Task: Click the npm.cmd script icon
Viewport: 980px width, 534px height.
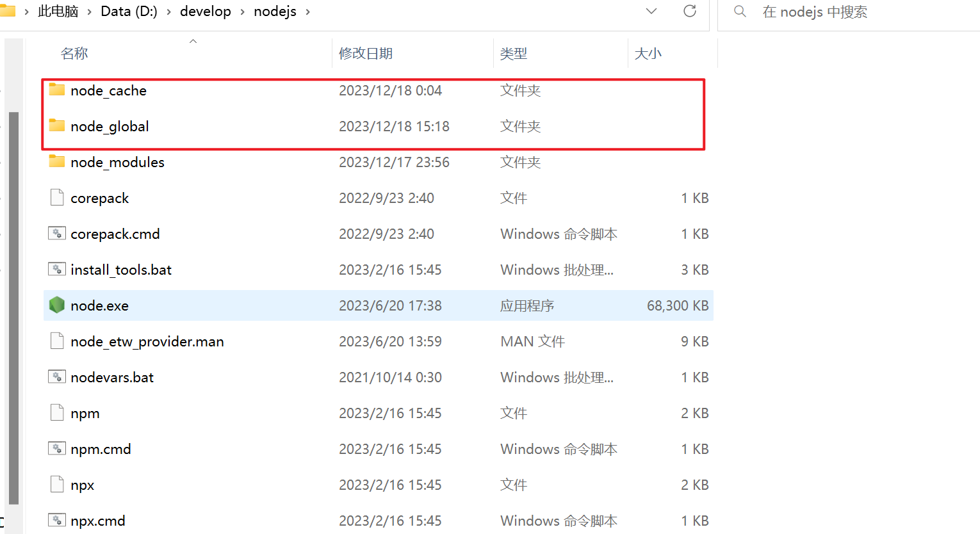Action: 57,448
